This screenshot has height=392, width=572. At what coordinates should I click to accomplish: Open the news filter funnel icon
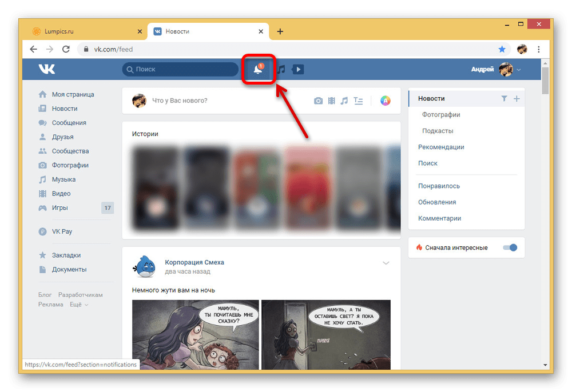504,98
